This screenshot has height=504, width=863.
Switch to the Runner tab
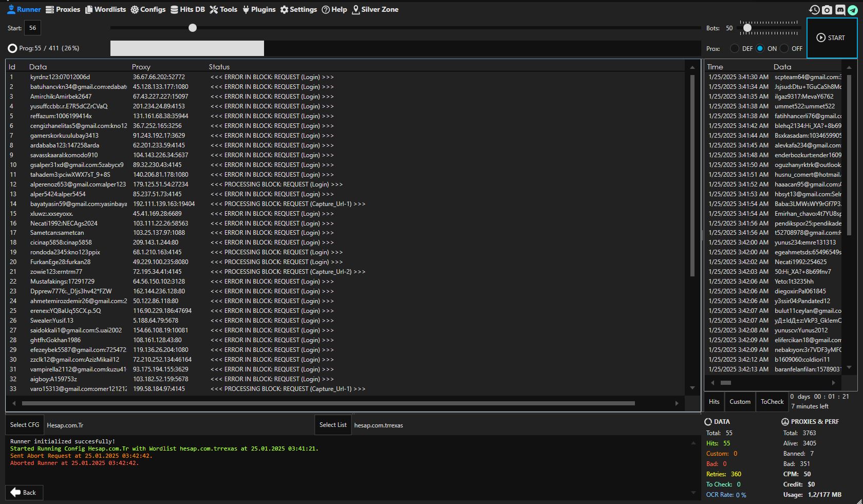[x=24, y=9]
